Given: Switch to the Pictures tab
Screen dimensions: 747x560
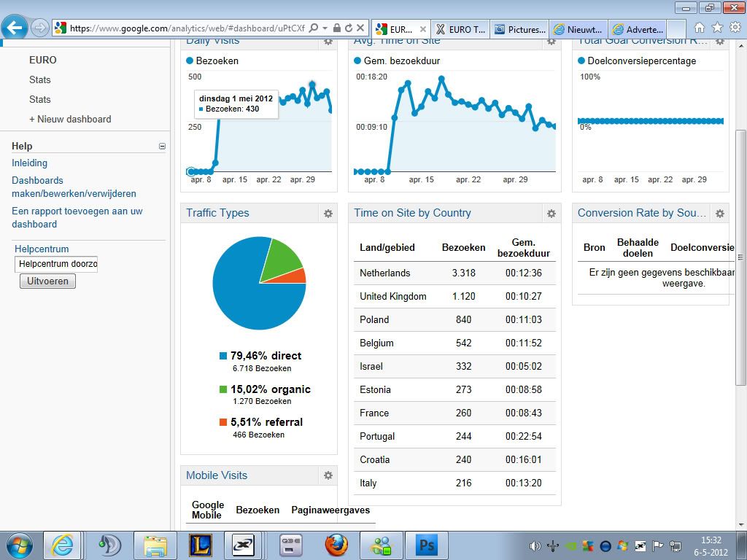Looking at the screenshot, I should [x=519, y=29].
